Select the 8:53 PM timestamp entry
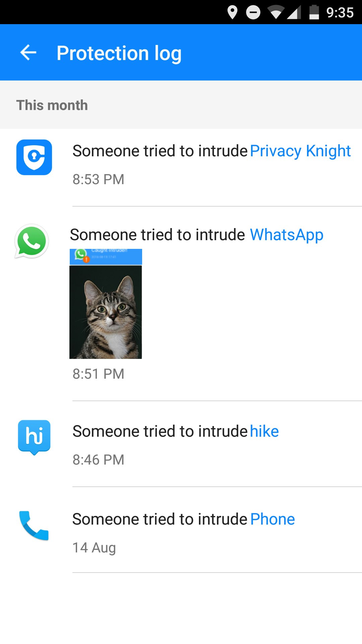The image size is (362, 644). pyautogui.click(x=99, y=179)
